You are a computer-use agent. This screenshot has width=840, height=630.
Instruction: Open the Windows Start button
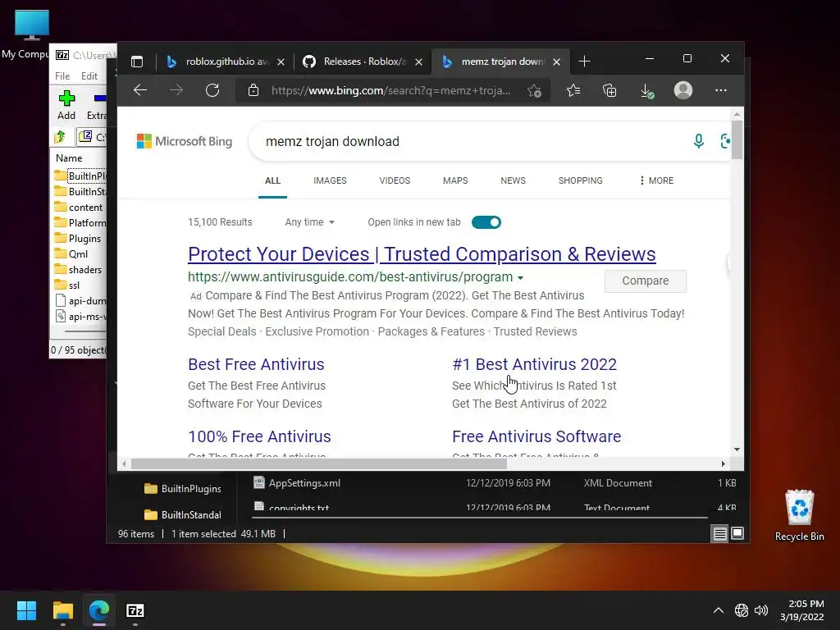point(26,610)
